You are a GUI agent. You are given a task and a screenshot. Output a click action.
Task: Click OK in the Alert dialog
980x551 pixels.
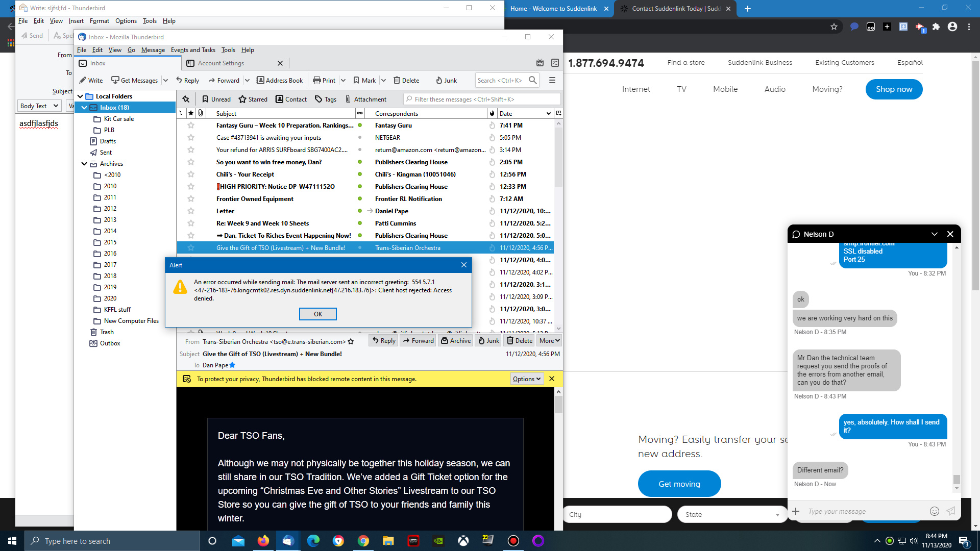tap(317, 314)
